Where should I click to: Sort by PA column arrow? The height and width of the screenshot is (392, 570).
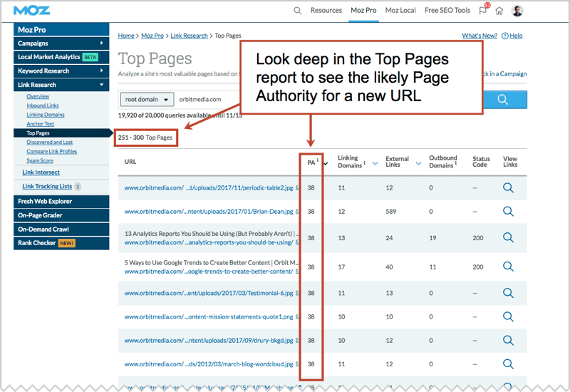pyautogui.click(x=326, y=164)
